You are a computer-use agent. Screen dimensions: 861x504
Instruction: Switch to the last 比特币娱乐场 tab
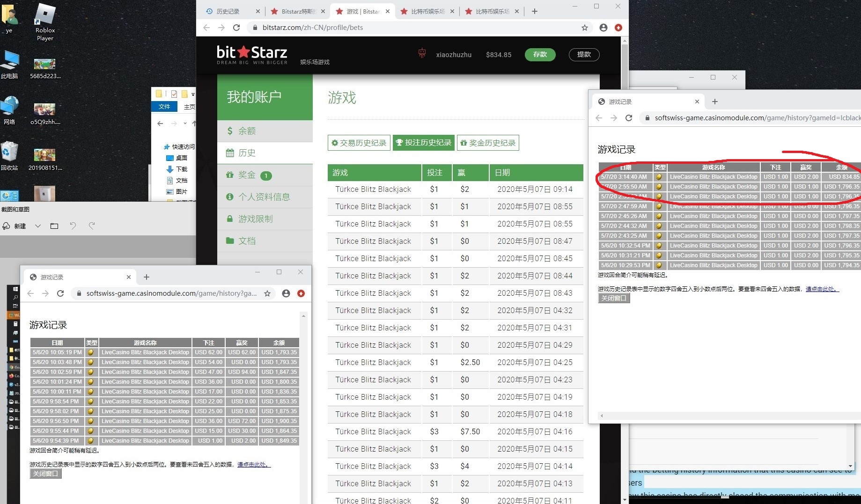[x=492, y=11]
